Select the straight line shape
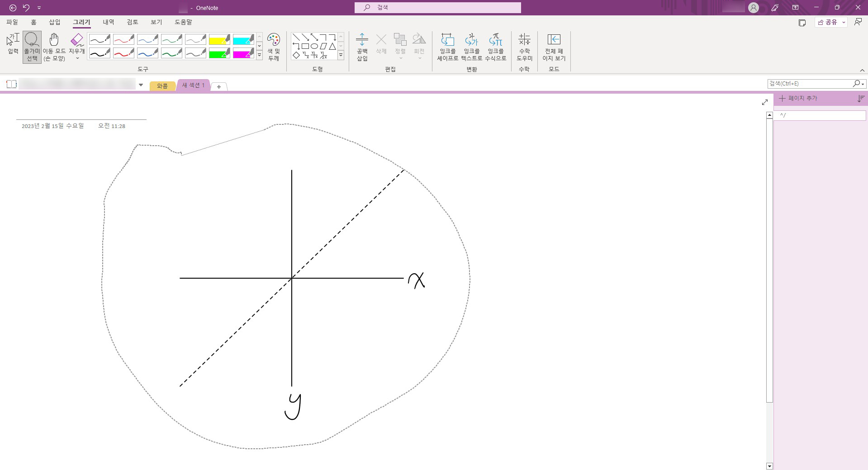Image resolution: width=868 pixels, height=470 pixels. 296,37
